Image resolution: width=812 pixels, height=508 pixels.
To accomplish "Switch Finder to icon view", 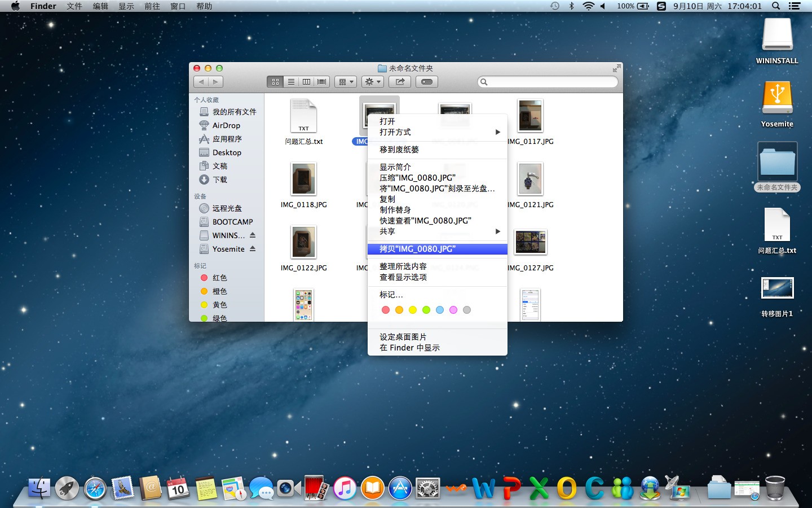I will [275, 82].
